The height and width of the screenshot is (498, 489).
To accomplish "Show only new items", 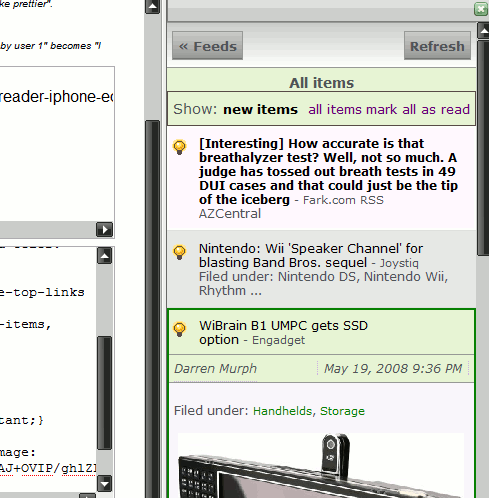I will coord(260,110).
